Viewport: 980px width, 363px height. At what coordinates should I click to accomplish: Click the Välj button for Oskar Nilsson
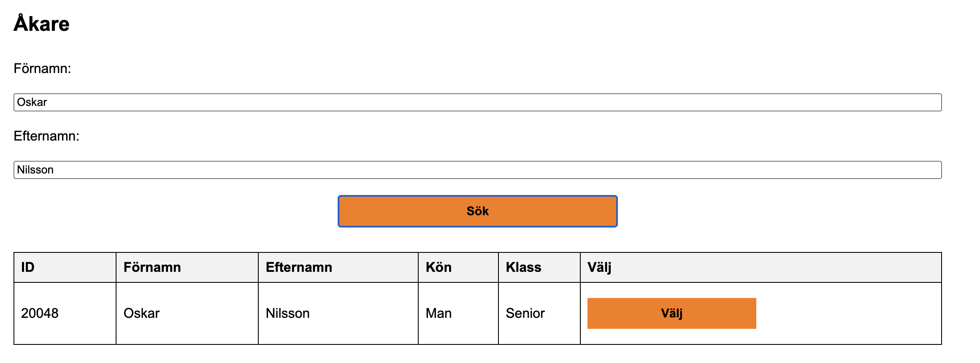(671, 313)
